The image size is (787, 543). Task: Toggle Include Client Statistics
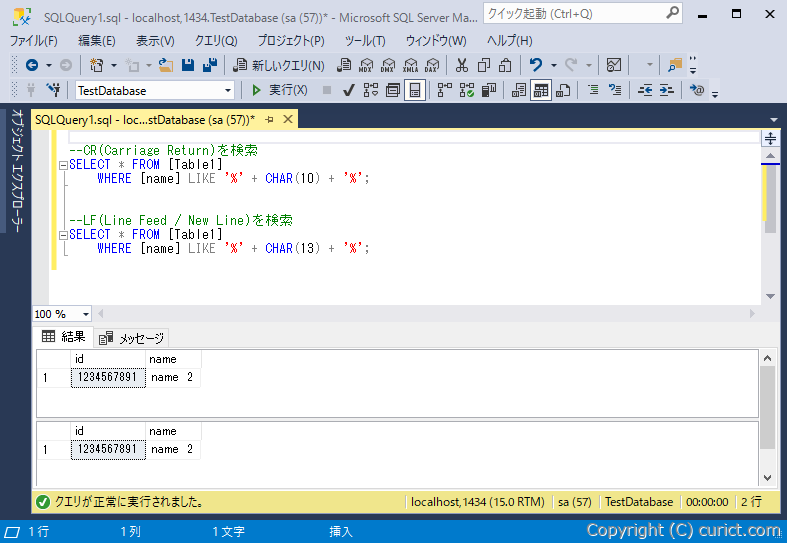[488, 90]
